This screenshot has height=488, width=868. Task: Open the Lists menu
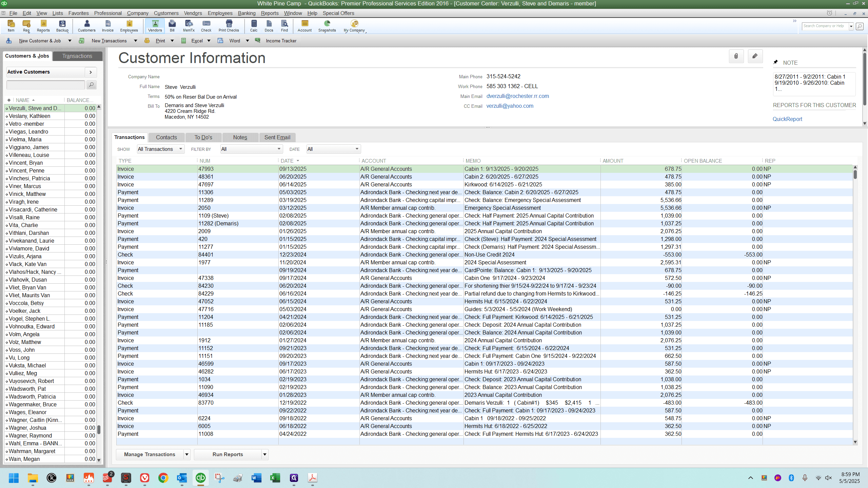[x=58, y=13]
